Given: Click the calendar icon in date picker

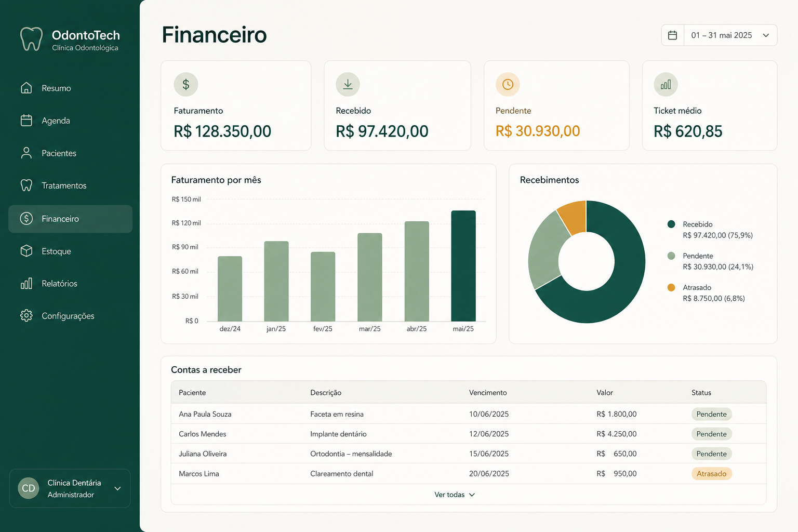Looking at the screenshot, I should pos(672,35).
